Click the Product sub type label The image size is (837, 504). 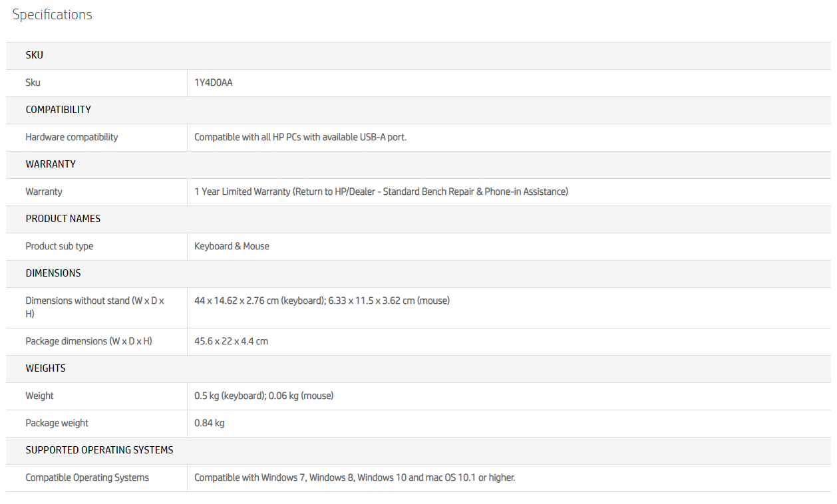59,246
